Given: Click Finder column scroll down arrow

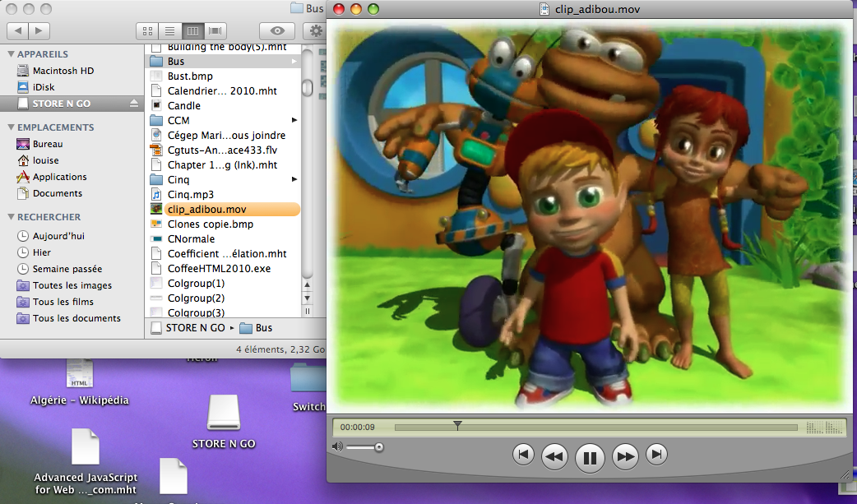Looking at the screenshot, I should tap(307, 298).
